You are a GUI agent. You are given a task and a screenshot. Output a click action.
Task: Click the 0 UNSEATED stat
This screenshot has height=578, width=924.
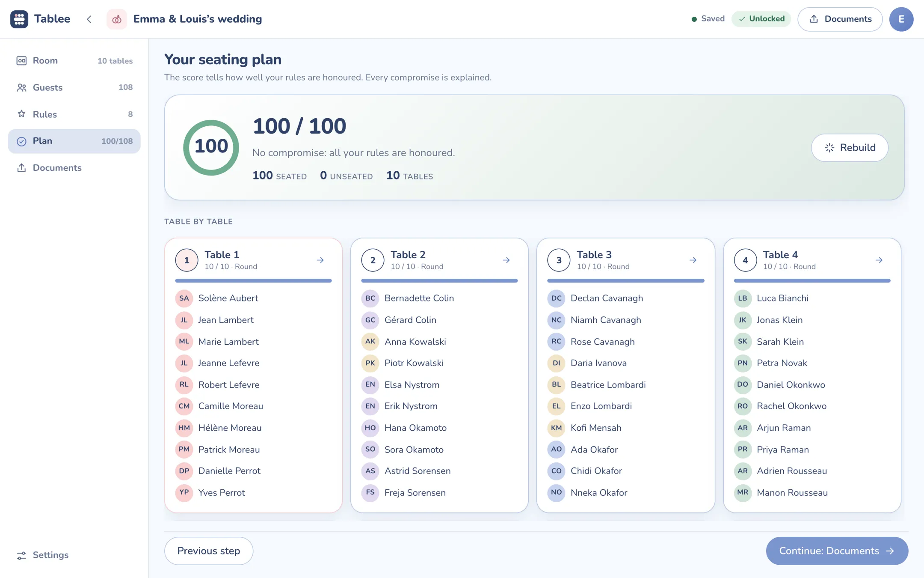[x=346, y=176]
